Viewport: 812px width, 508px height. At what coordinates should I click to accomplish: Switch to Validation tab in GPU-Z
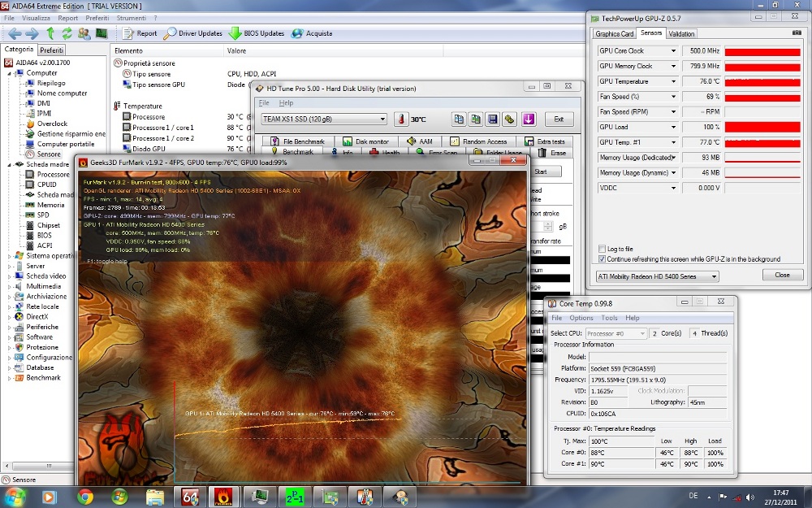pos(681,33)
